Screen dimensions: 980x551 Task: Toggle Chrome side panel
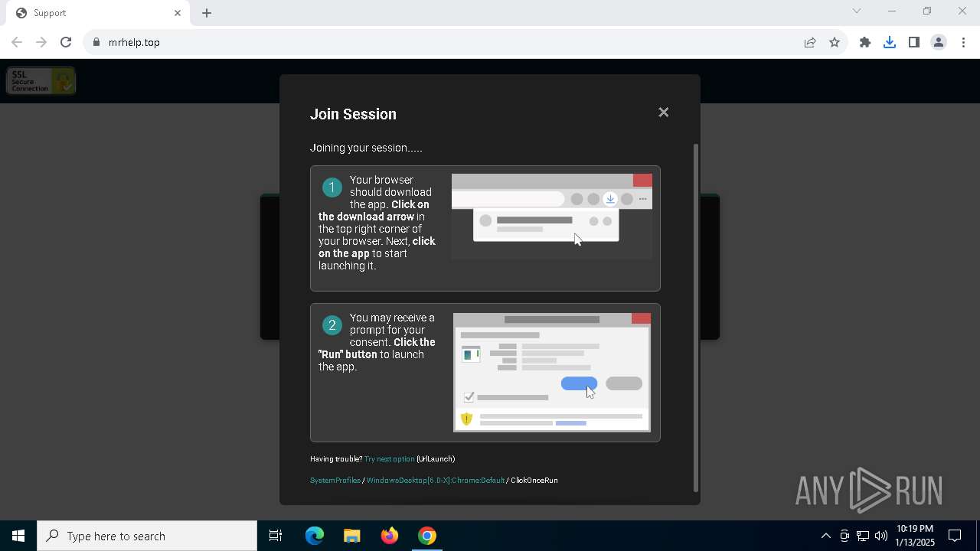pyautogui.click(x=914, y=42)
